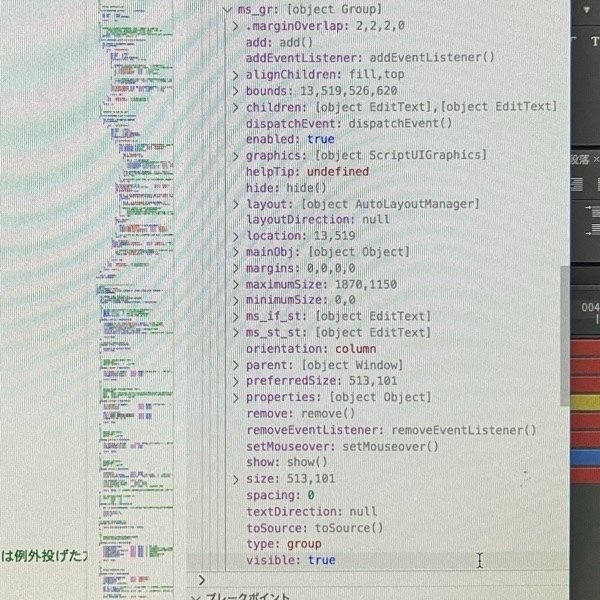
Task: Select the 'add: add()' row
Action: click(279, 42)
